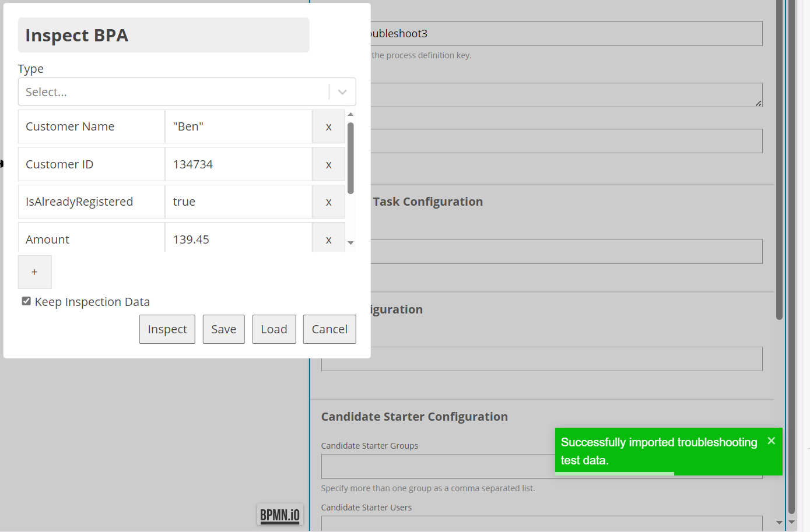Cancel the Inspect BPA dialog
This screenshot has width=810, height=532.
click(329, 329)
